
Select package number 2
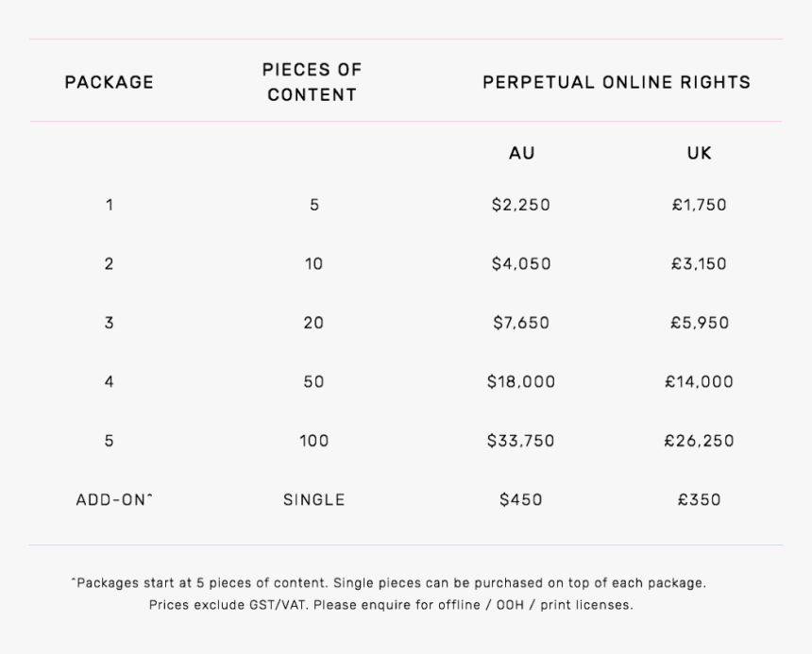click(109, 264)
